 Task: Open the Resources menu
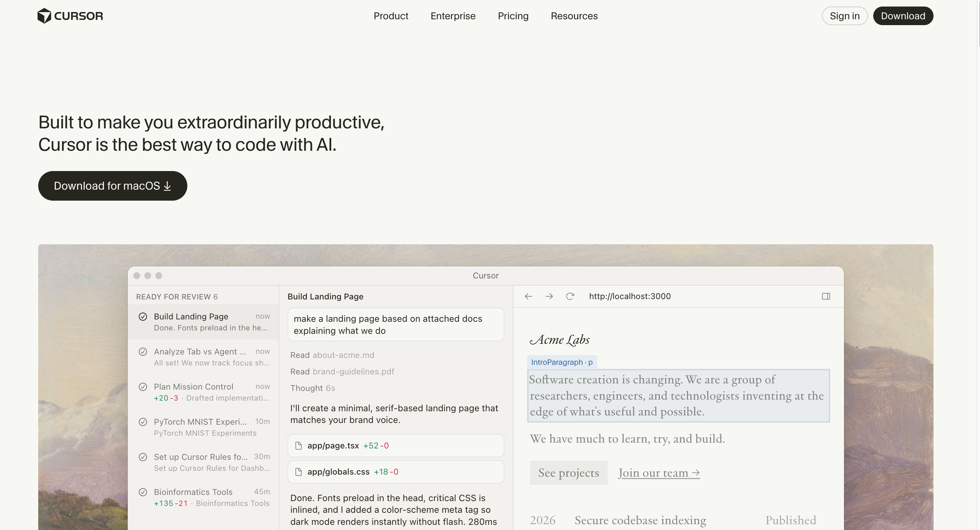(574, 16)
